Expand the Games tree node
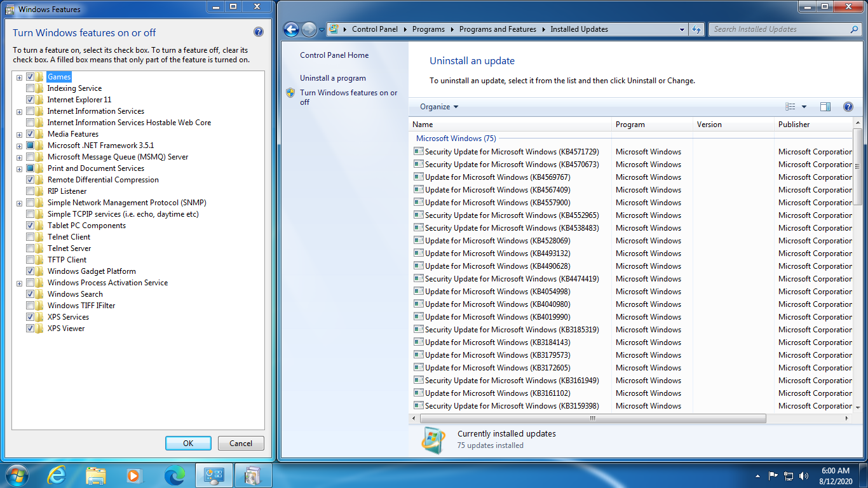The image size is (868, 488). pos(19,78)
